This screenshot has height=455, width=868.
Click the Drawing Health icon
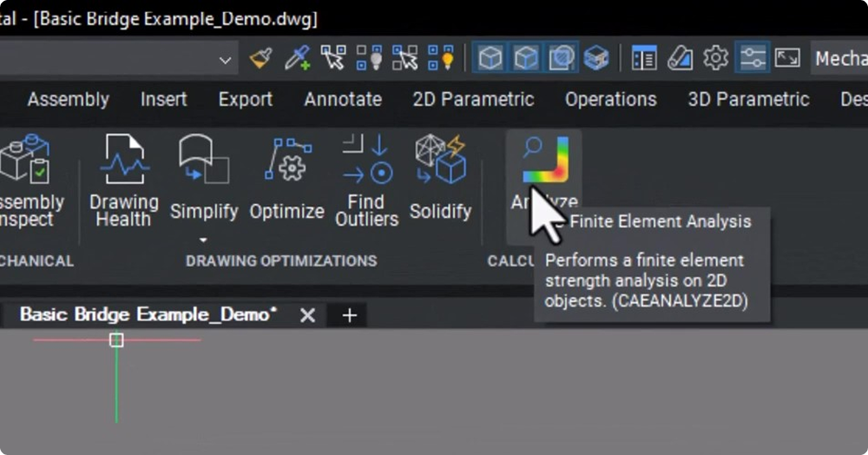pyautogui.click(x=124, y=160)
